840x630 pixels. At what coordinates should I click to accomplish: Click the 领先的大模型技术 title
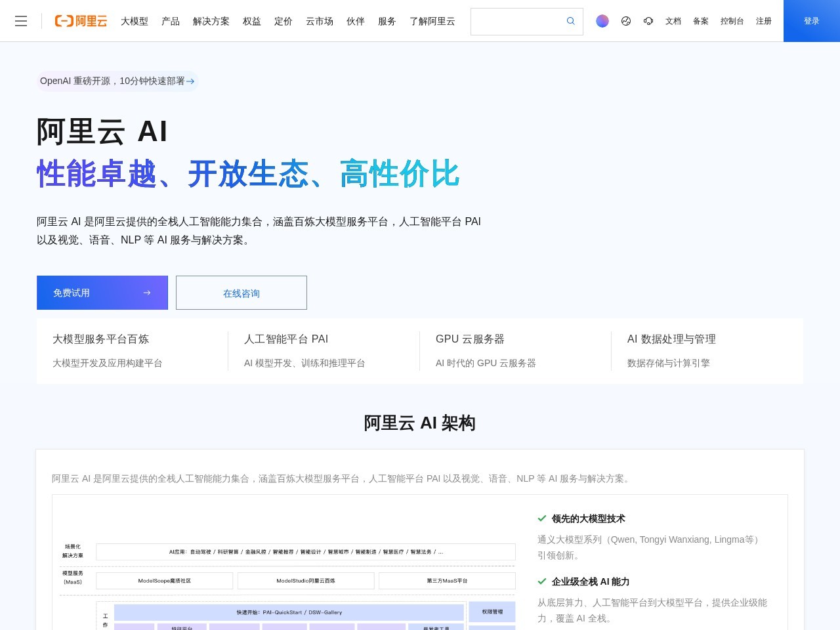coord(589,518)
